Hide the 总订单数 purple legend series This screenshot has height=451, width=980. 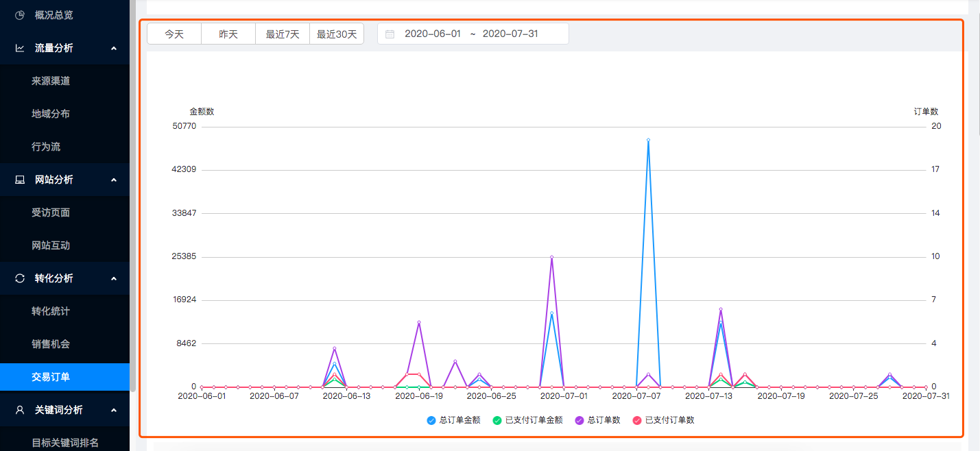point(597,420)
